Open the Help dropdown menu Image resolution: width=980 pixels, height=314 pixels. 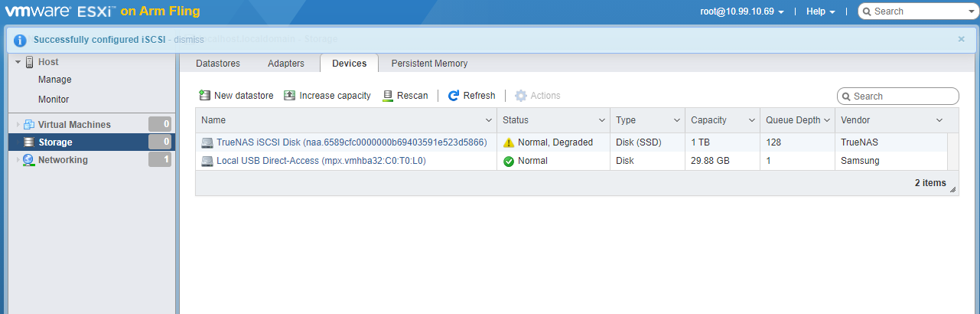[820, 11]
